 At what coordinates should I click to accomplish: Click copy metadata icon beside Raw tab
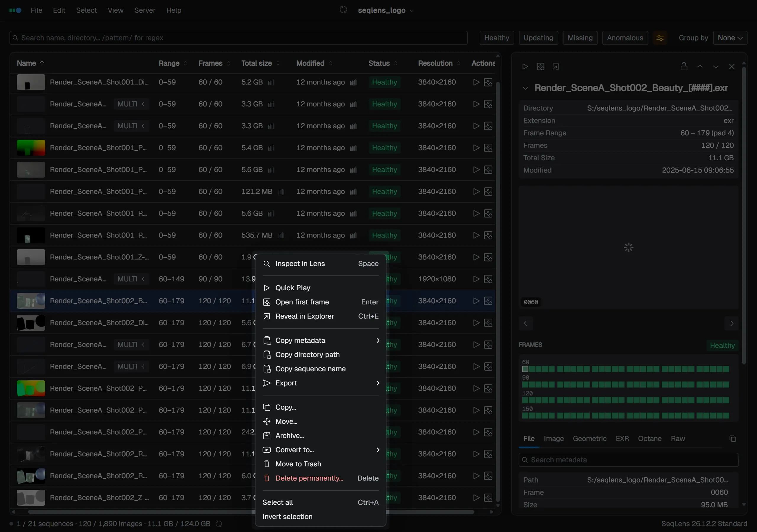[732, 439]
